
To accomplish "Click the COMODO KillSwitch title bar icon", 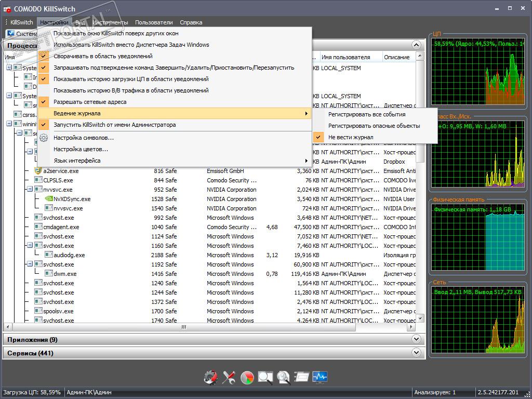I will pos(7,9).
